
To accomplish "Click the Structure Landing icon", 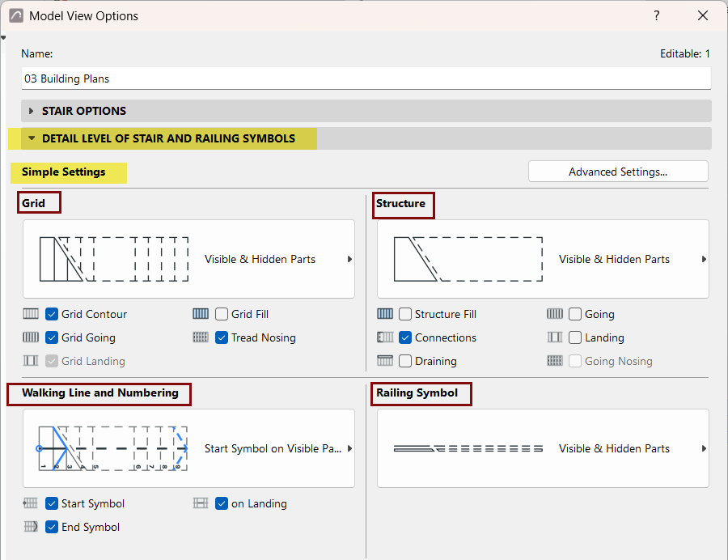I will click(555, 337).
